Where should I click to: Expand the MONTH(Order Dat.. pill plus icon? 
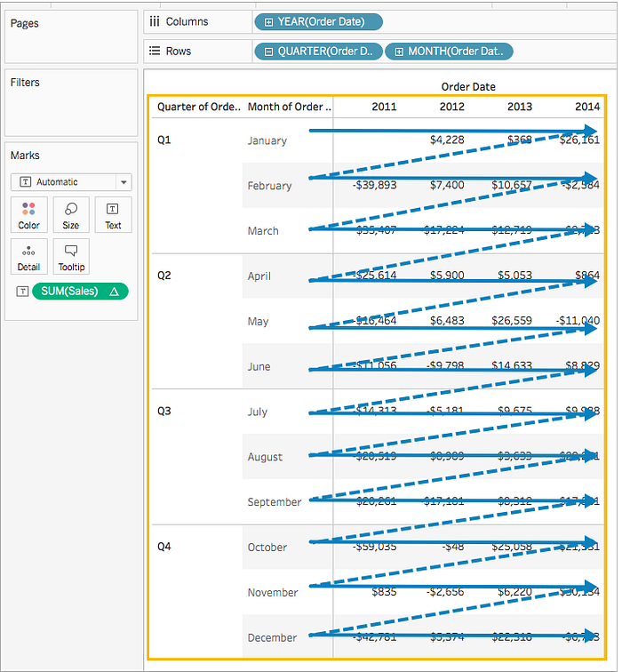click(x=399, y=52)
